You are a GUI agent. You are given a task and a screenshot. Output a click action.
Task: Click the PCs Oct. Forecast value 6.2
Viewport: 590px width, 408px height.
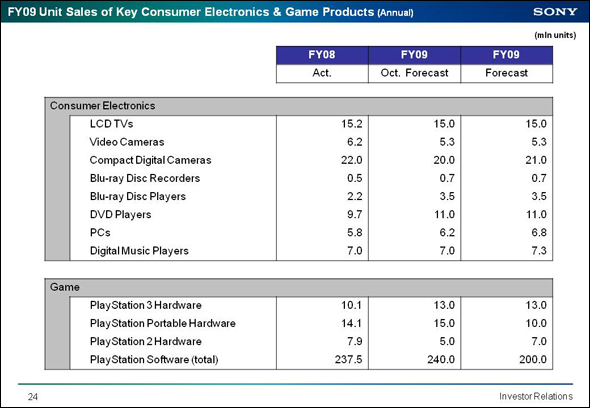447,233
